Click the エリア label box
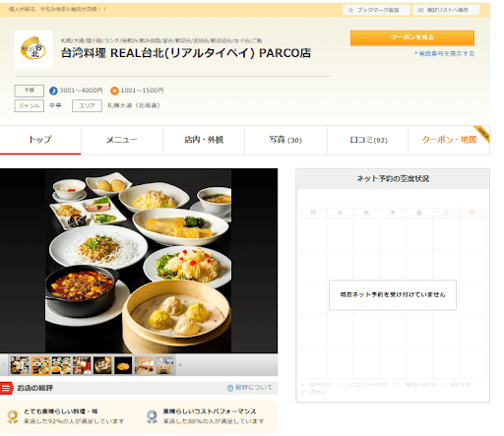This screenshot has height=436, width=504. coord(87,105)
